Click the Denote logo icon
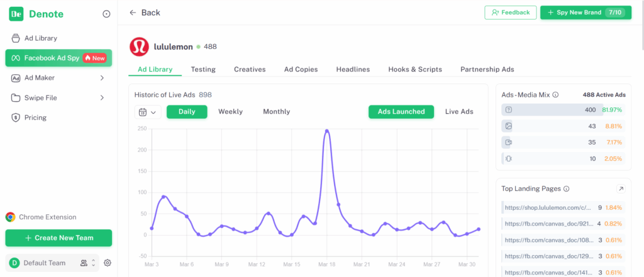 click(16, 14)
